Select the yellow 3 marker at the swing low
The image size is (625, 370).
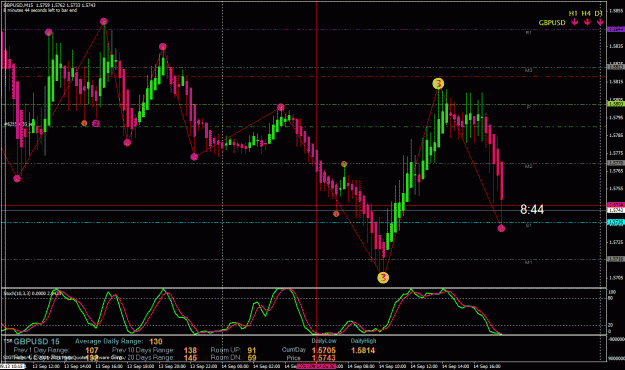(x=383, y=277)
